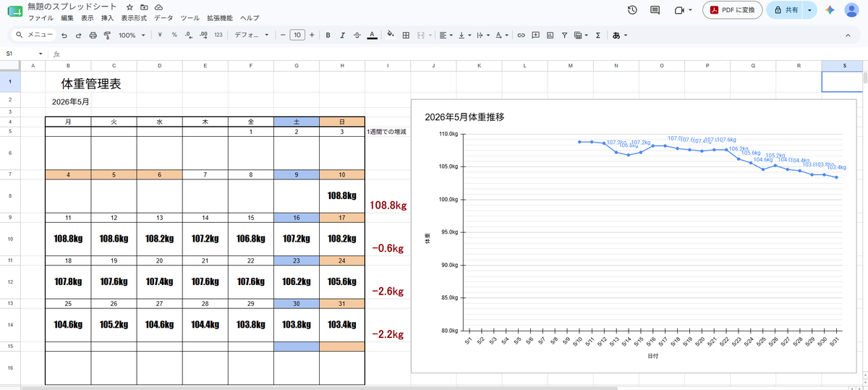The width and height of the screenshot is (868, 390).
Task: Open the cell borders menu
Action: coord(406,35)
